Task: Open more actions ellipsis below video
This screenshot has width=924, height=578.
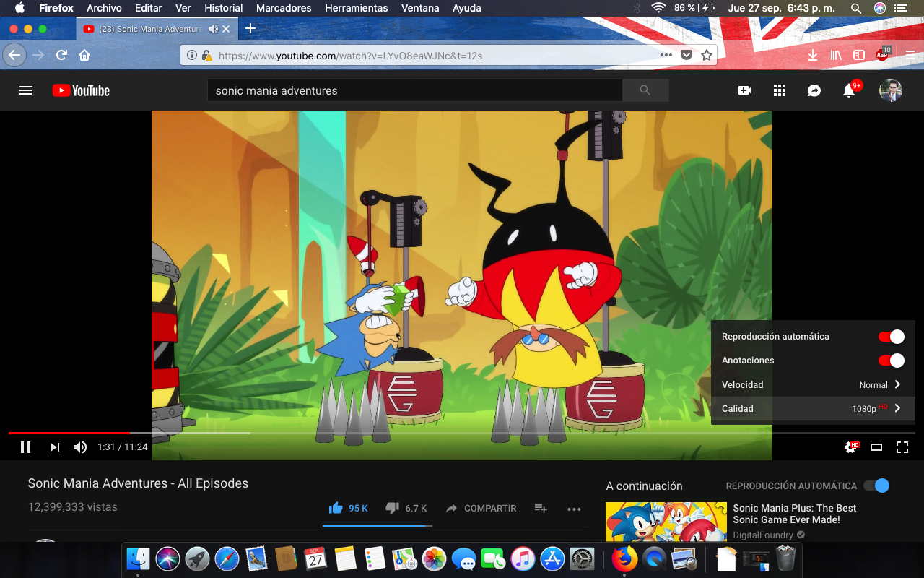Action: (574, 509)
